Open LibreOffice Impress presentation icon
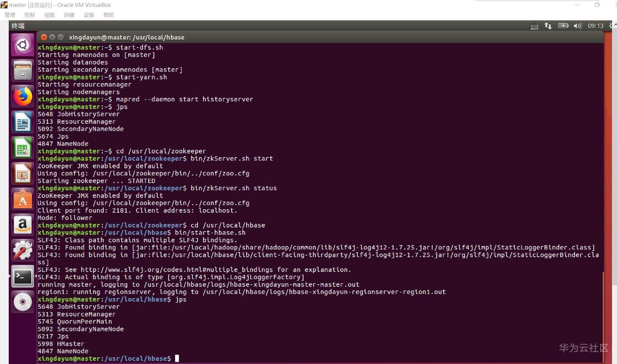The height and width of the screenshot is (364, 617). 23,173
